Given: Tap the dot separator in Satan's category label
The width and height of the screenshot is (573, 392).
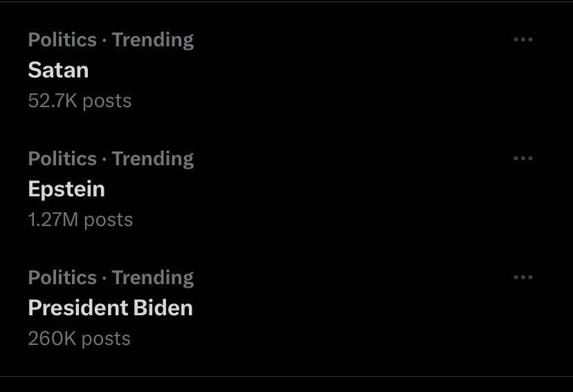Looking at the screenshot, I should (104, 41).
